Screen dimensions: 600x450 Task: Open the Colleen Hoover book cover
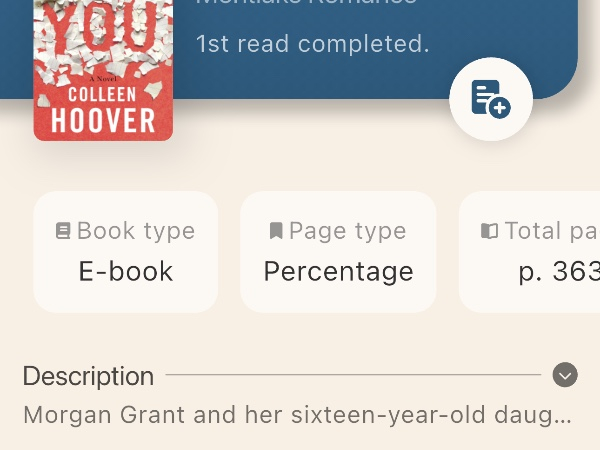(103, 70)
